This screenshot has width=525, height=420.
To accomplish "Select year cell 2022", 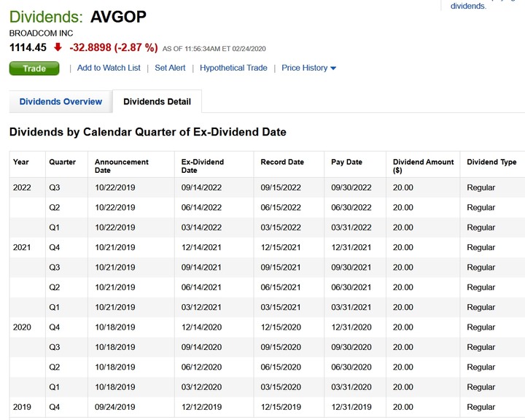I will point(22,187).
